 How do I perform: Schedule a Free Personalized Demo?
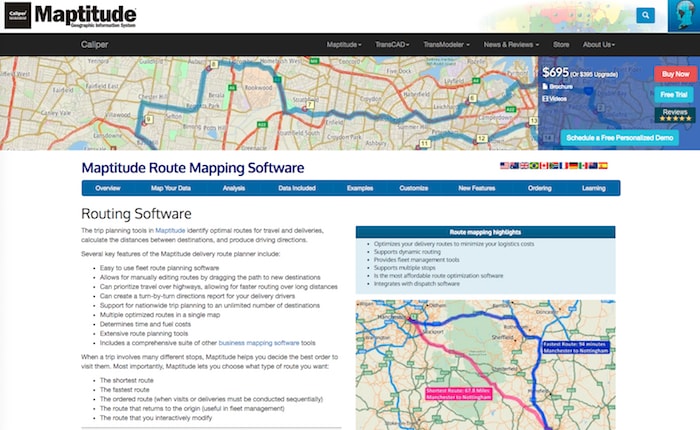coord(620,138)
